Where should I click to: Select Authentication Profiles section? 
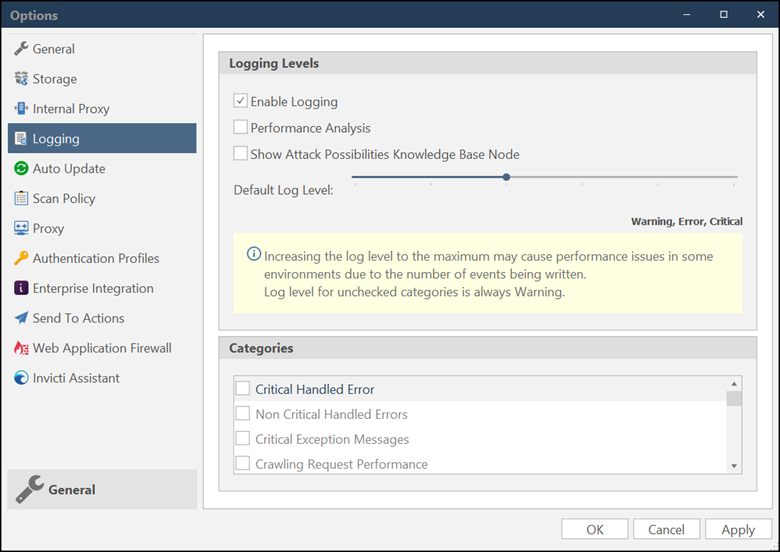point(102,258)
